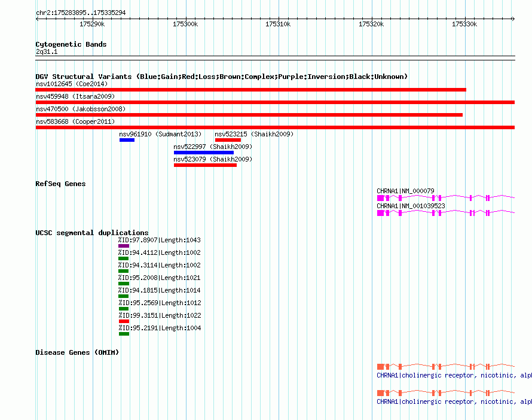Click the RefSeq Genes track title

pos(61,184)
